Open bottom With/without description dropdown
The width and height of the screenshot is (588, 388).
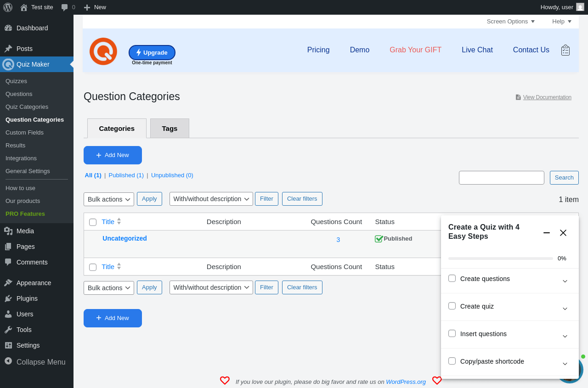click(211, 287)
